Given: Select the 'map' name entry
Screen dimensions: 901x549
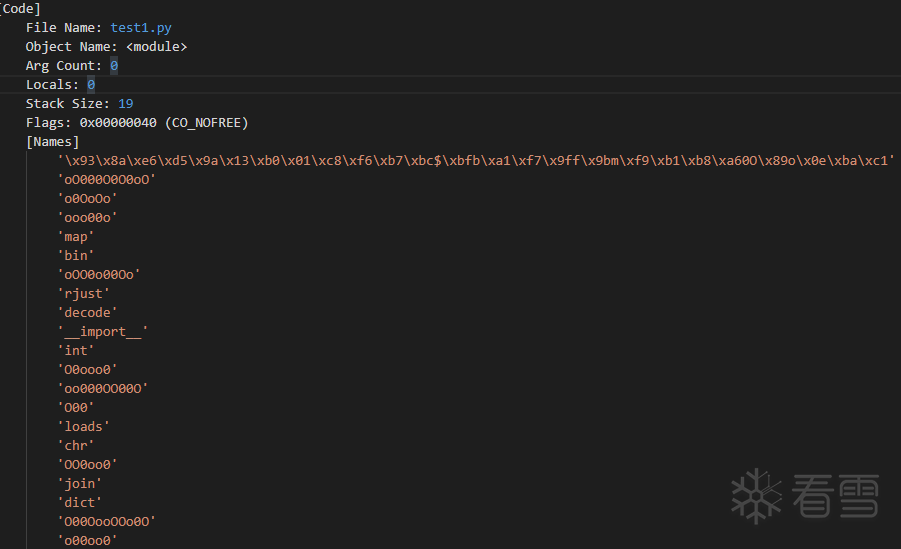Looking at the screenshot, I should tap(76, 237).
